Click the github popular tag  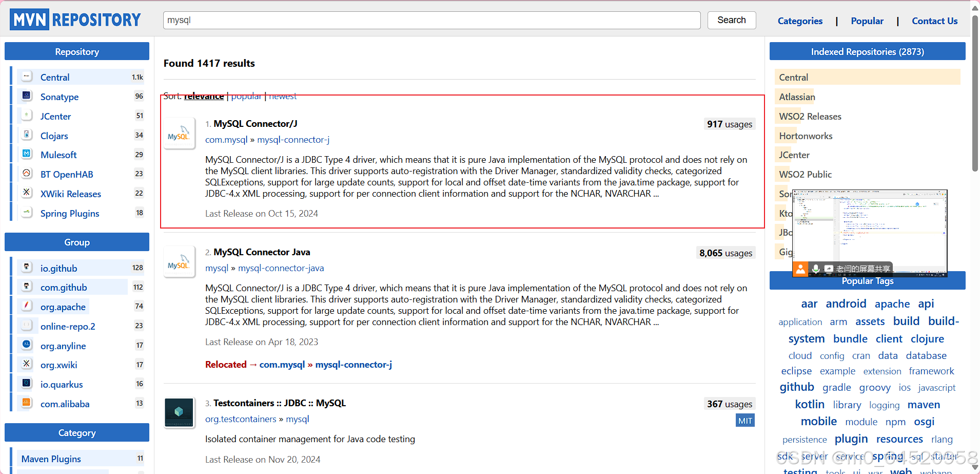pos(797,387)
